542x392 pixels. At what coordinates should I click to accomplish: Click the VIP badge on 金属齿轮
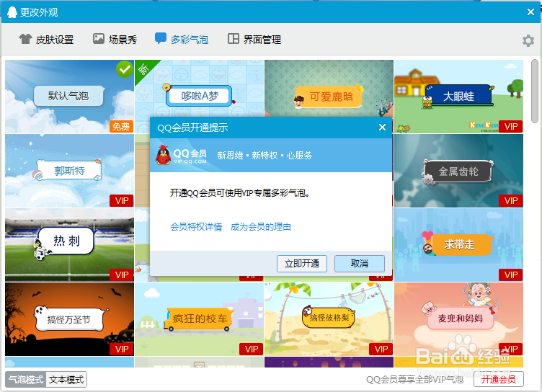[x=511, y=201]
